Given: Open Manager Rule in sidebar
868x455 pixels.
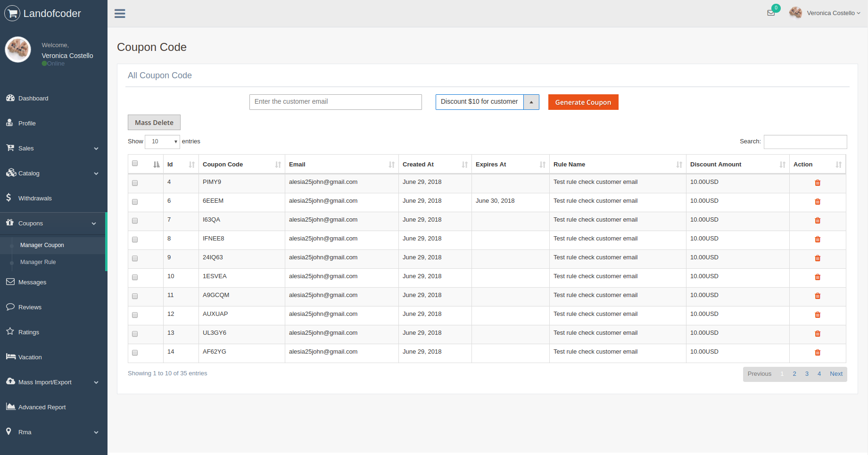Looking at the screenshot, I should (38, 262).
